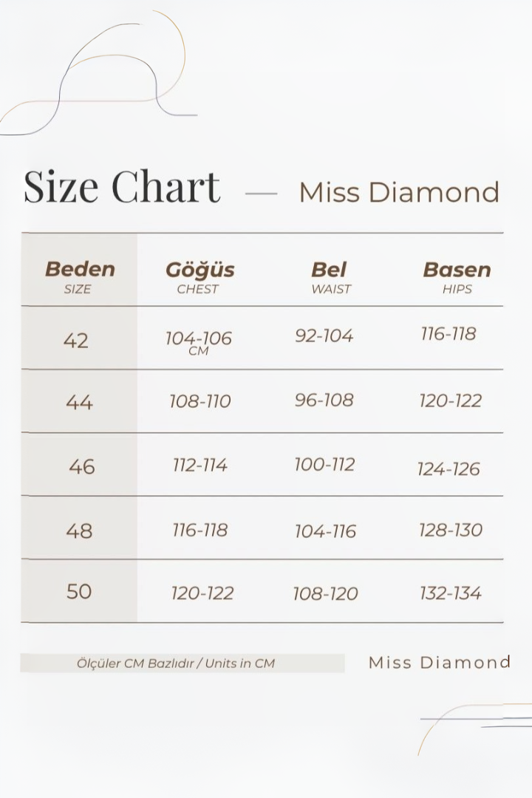
Task: Click the Size Chart title
Action: pyautogui.click(x=122, y=186)
